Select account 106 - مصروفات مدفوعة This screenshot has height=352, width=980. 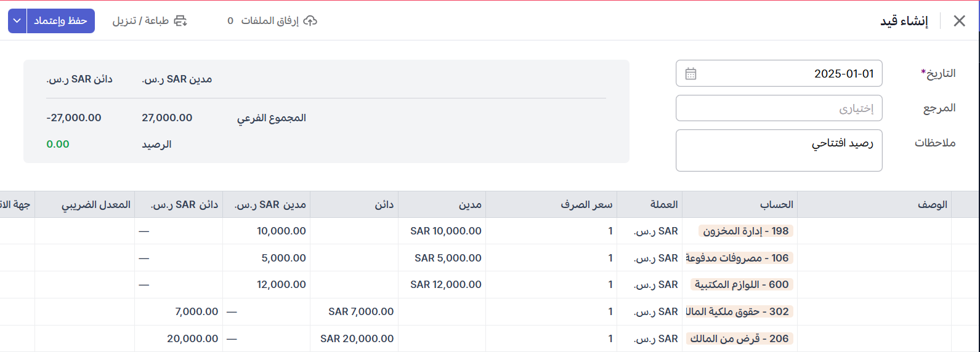(x=737, y=258)
